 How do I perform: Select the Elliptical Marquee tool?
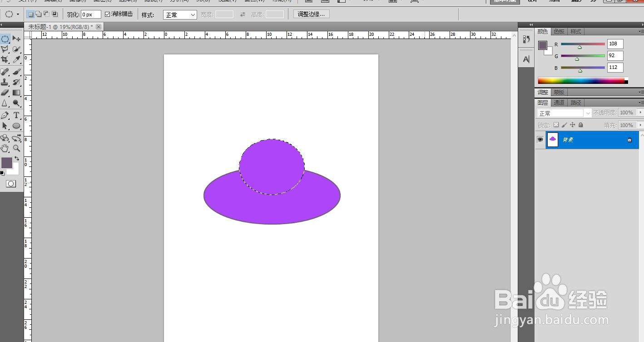point(5,39)
